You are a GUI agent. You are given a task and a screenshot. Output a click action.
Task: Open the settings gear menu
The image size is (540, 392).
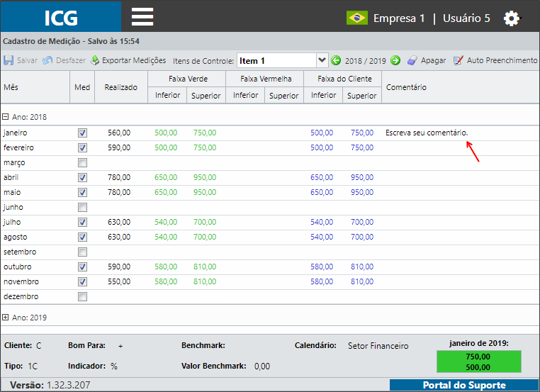[512, 18]
